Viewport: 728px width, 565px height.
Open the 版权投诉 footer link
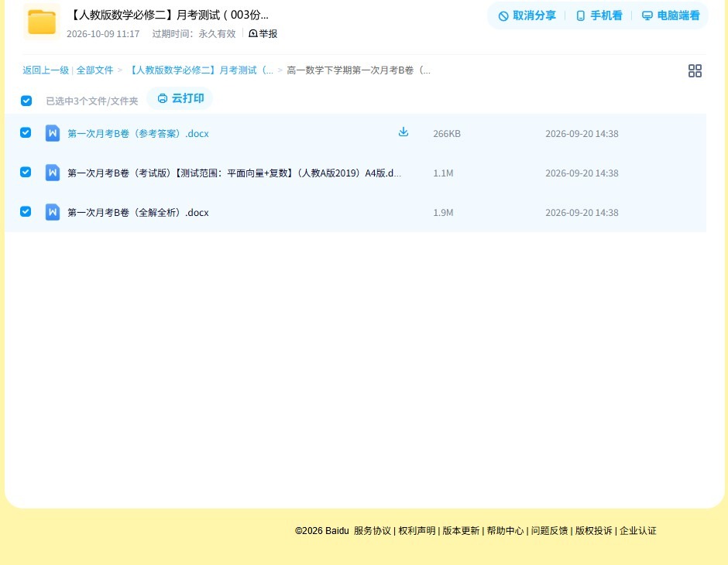[x=594, y=531]
